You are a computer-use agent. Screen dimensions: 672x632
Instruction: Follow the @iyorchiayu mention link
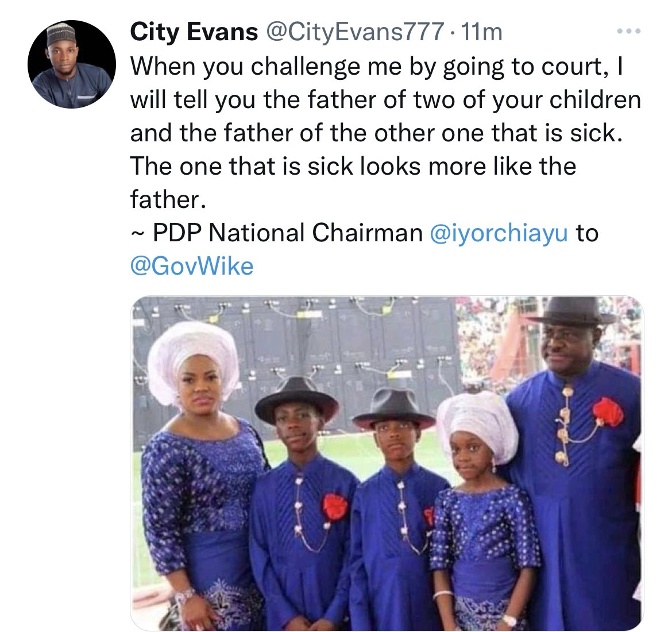coord(499,233)
